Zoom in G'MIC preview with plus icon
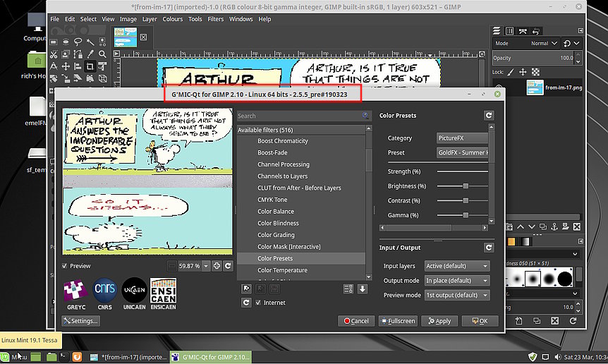Viewport: 608px width, 364px height. [217, 266]
